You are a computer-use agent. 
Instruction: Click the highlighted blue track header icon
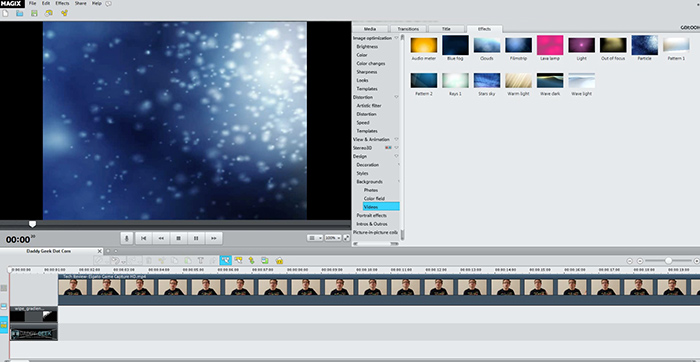coord(4,325)
